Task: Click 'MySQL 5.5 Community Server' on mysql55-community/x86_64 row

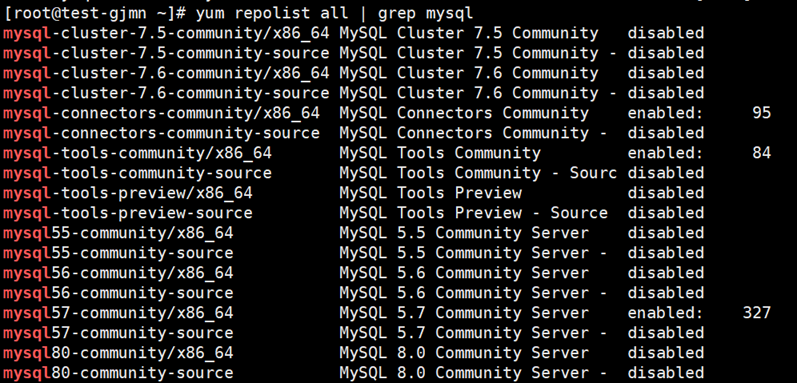Action: pos(464,233)
